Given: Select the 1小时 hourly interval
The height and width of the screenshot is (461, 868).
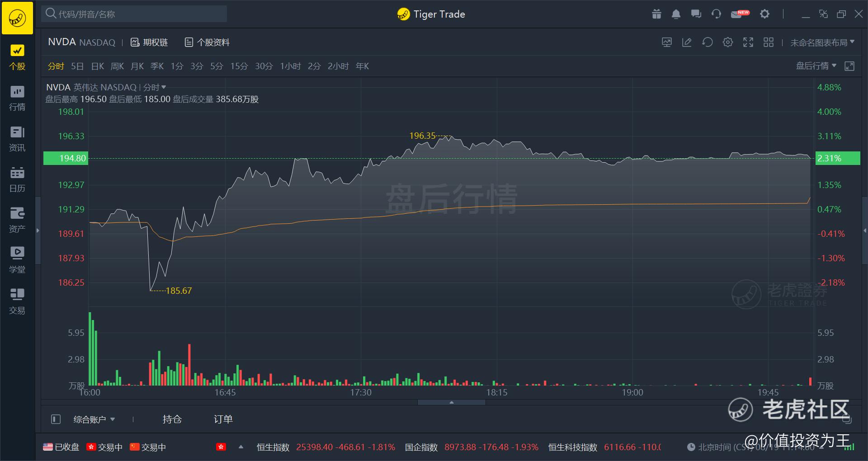Looking at the screenshot, I should coord(290,66).
